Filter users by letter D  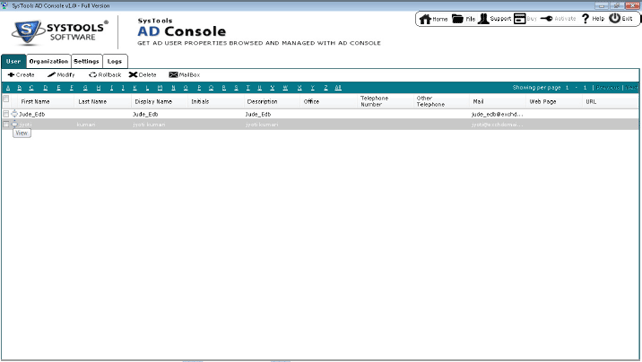[x=45, y=88]
